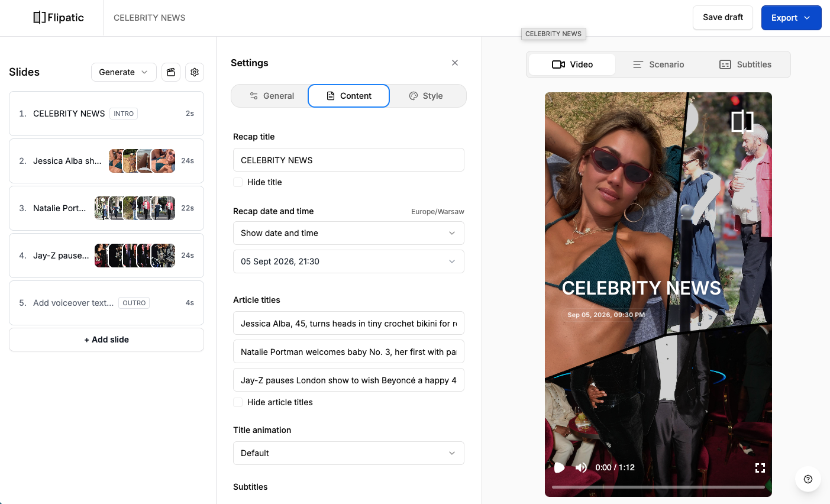Open slides settings gear icon

[195, 72]
